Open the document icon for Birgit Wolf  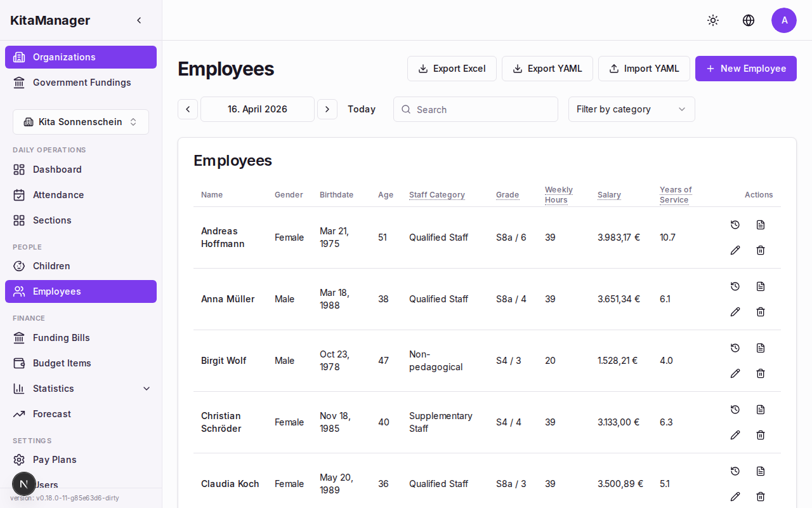point(761,348)
